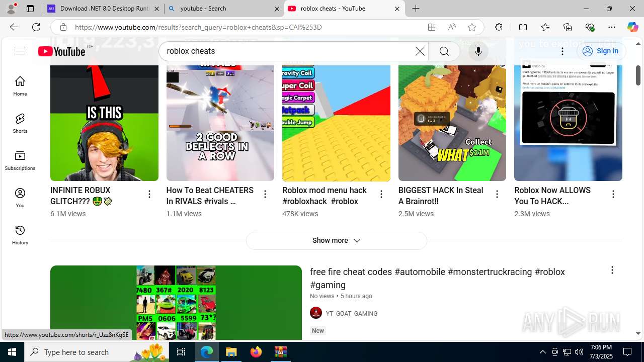Open File Explorer from the taskbar
Image resolution: width=644 pixels, height=362 pixels.
point(231,352)
